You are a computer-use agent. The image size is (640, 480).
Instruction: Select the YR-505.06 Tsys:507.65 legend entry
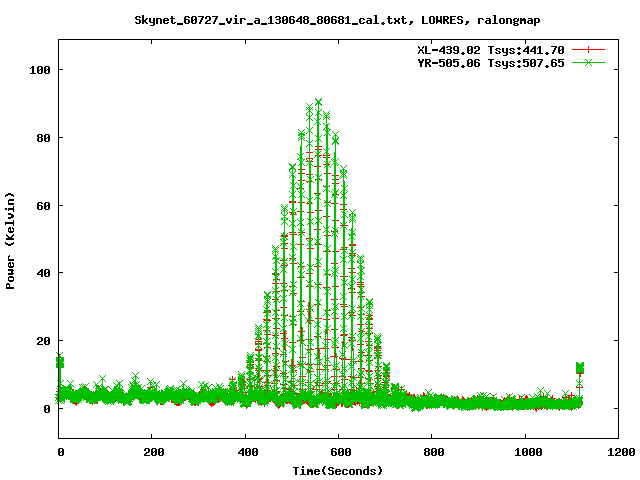(491, 63)
